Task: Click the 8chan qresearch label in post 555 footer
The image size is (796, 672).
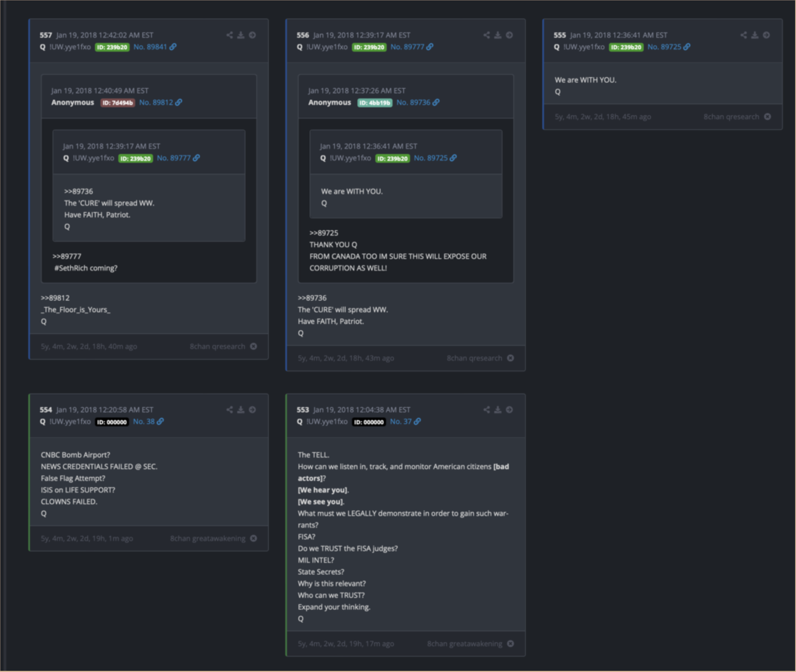Action: click(x=731, y=117)
